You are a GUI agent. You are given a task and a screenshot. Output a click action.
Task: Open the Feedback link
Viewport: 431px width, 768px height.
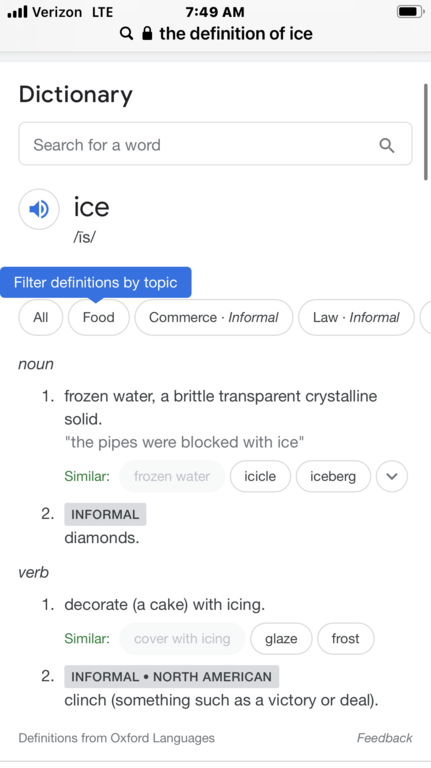(384, 738)
